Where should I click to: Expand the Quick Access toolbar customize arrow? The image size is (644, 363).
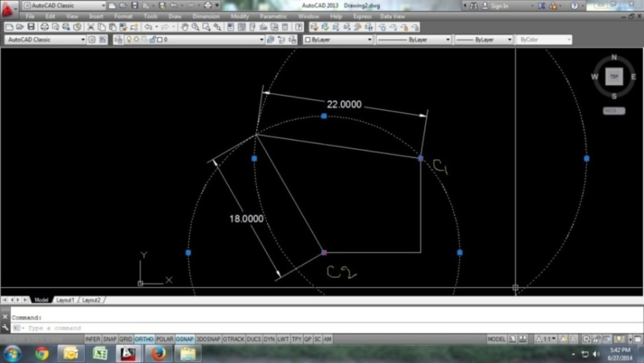coord(217,6)
